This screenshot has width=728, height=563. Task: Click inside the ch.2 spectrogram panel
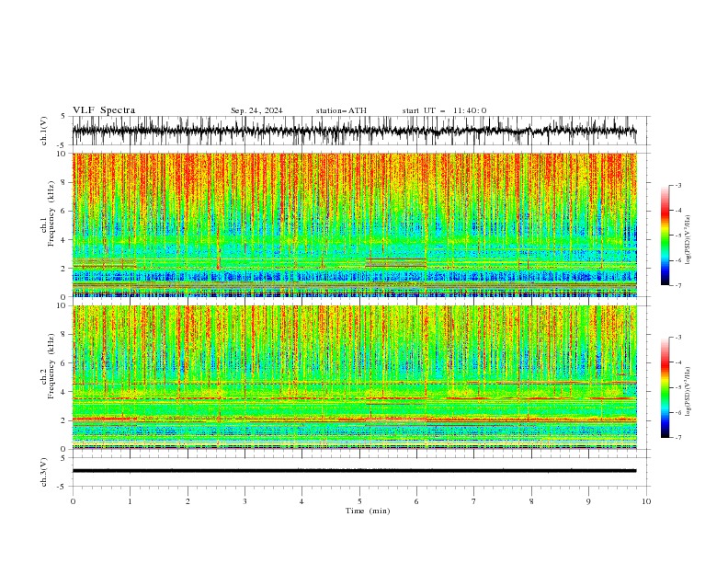click(354, 377)
